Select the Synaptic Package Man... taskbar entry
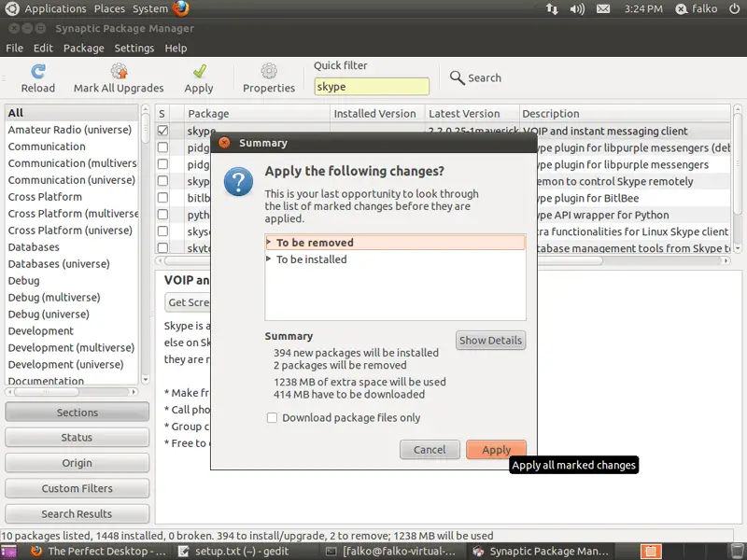Viewport: 747px width, 560px height. click(541, 552)
